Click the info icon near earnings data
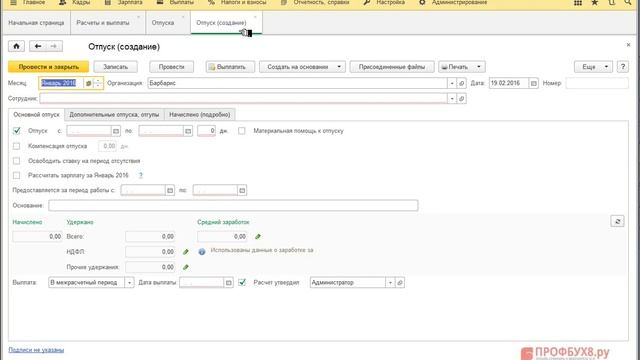 202,251
